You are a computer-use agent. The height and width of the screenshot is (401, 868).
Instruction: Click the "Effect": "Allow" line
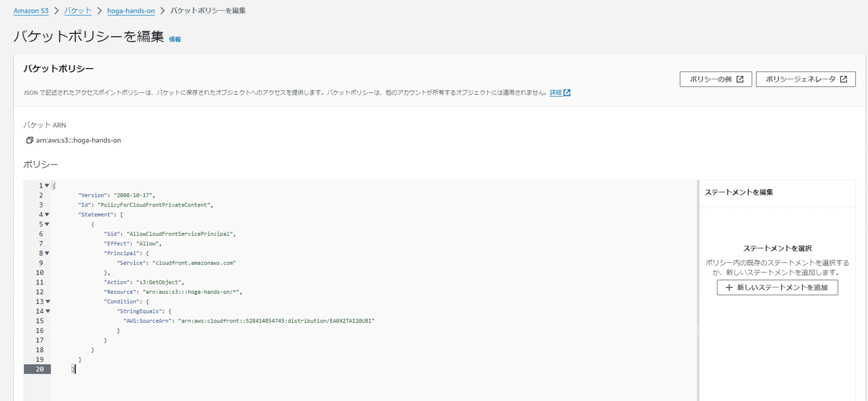[133, 244]
